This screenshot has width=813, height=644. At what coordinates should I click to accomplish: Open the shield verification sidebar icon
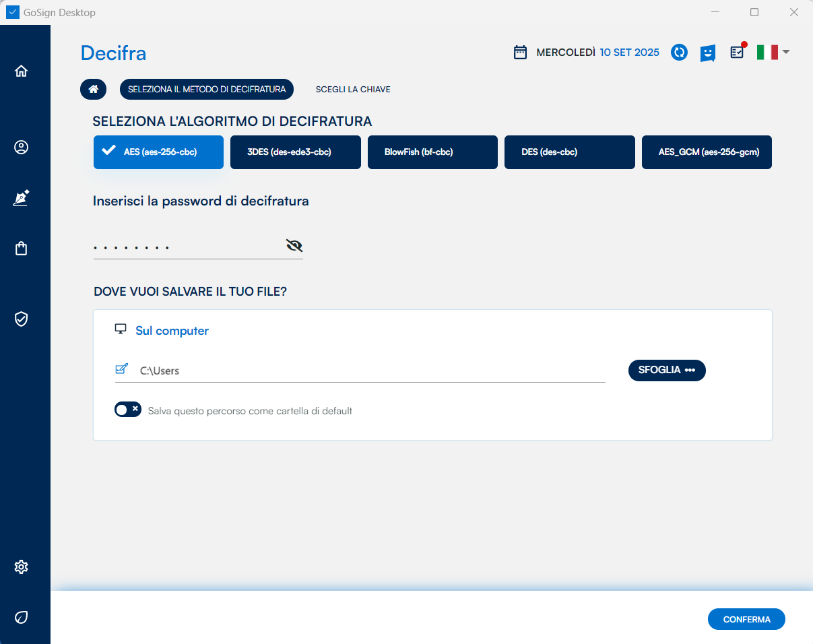click(22, 319)
